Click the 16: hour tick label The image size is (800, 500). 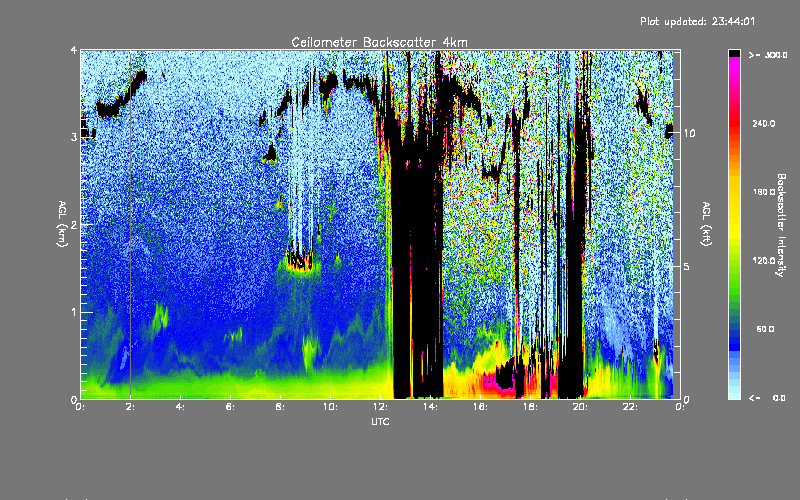480,407
